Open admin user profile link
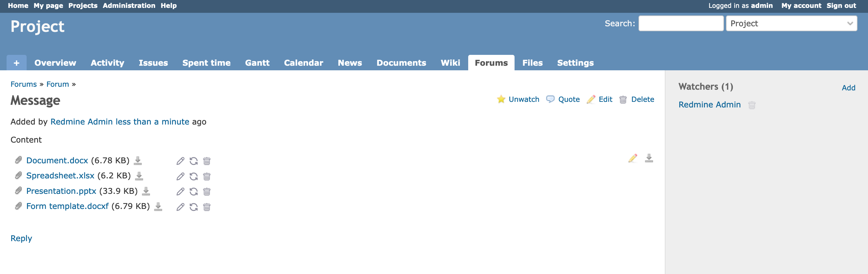This screenshot has width=868, height=274. [761, 6]
